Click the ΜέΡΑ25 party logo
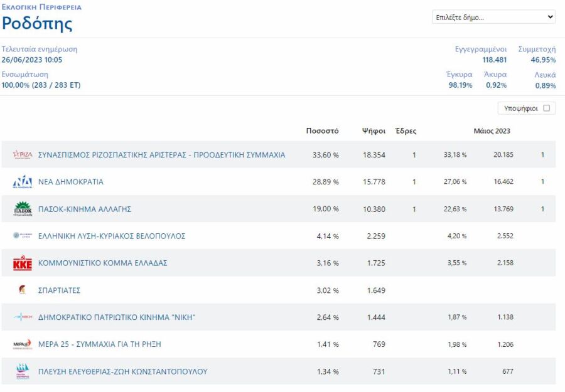565x392 pixels. [x=23, y=344]
